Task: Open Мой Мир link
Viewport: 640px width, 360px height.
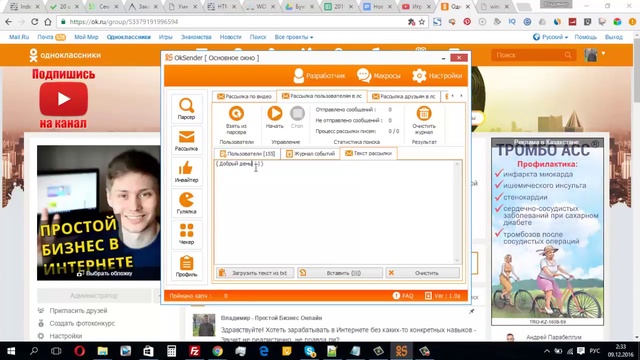Action: pos(86,37)
